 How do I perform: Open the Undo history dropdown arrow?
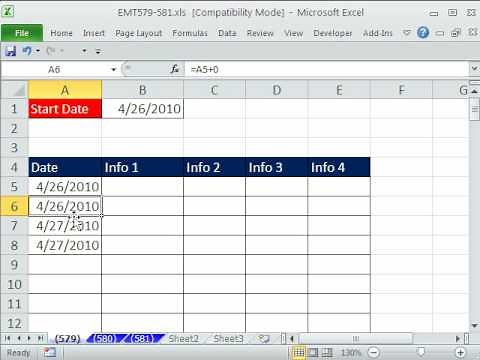pyautogui.click(x=38, y=51)
